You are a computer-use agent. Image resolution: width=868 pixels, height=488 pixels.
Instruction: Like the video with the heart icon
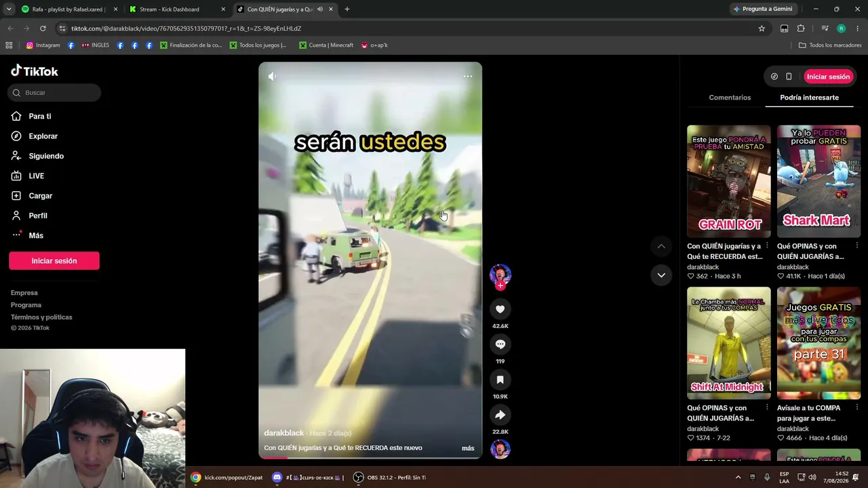(x=500, y=309)
